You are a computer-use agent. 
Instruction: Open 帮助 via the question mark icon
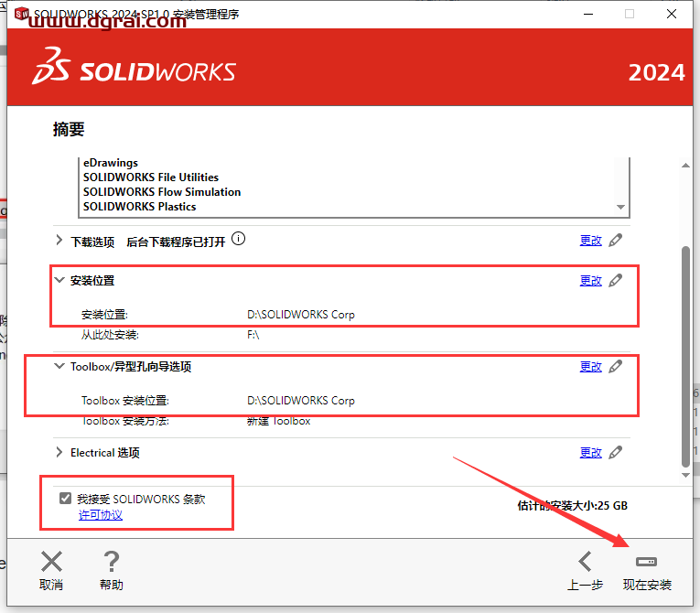point(111,561)
